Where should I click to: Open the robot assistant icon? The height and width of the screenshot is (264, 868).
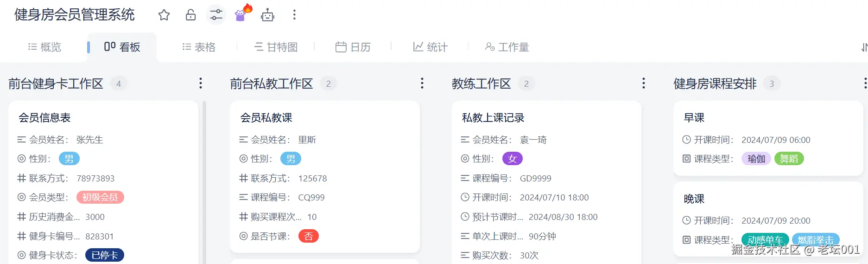tap(267, 15)
